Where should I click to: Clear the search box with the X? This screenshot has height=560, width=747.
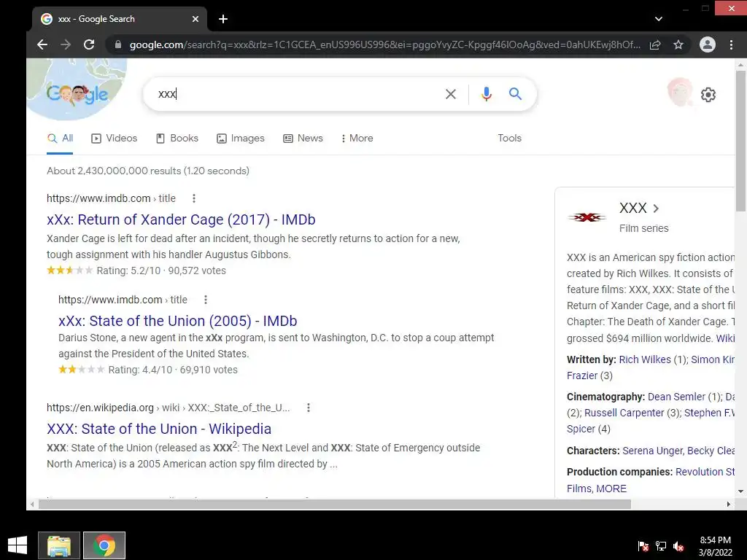pyautogui.click(x=451, y=94)
